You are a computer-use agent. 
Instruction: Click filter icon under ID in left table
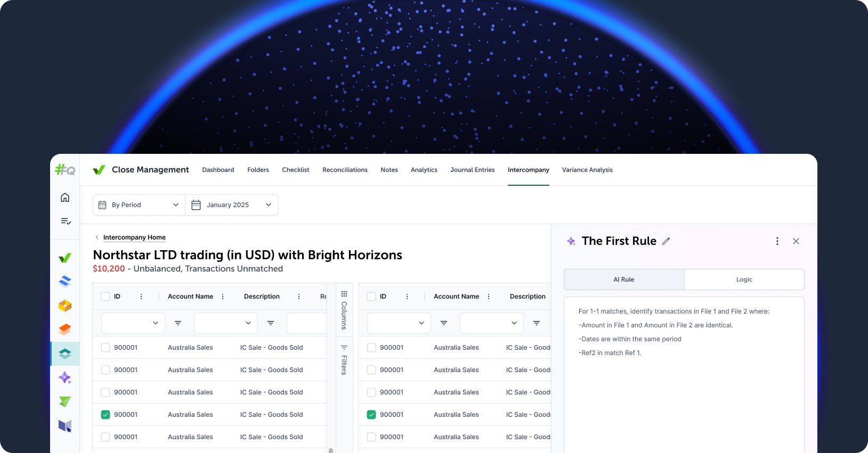pos(178,323)
